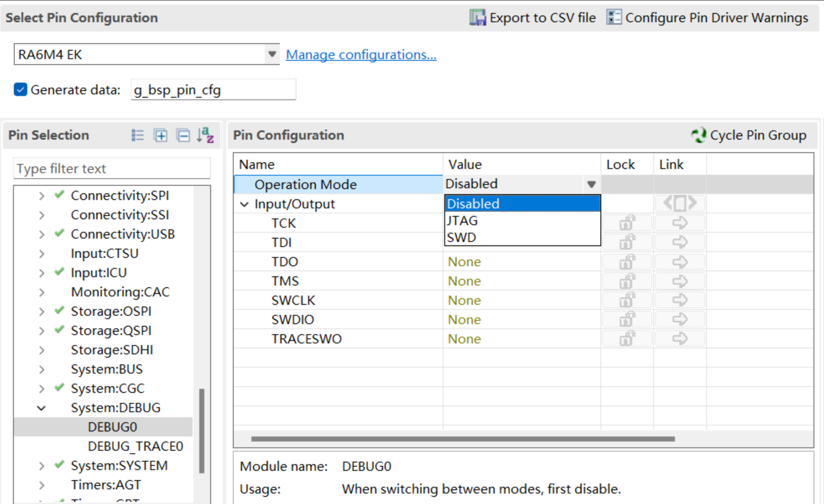Uncheck the Generate data checkbox
Image resolution: width=824 pixels, height=504 pixels.
coord(21,90)
